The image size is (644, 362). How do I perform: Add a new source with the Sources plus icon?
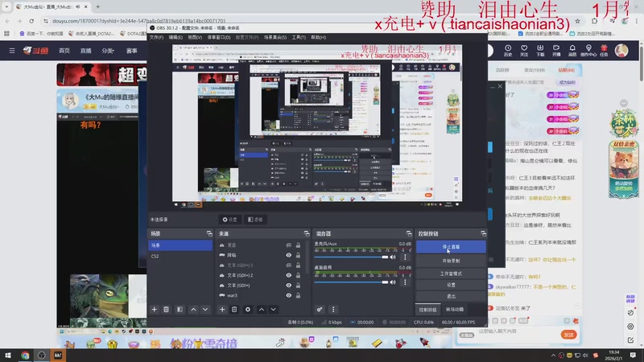coord(222,310)
